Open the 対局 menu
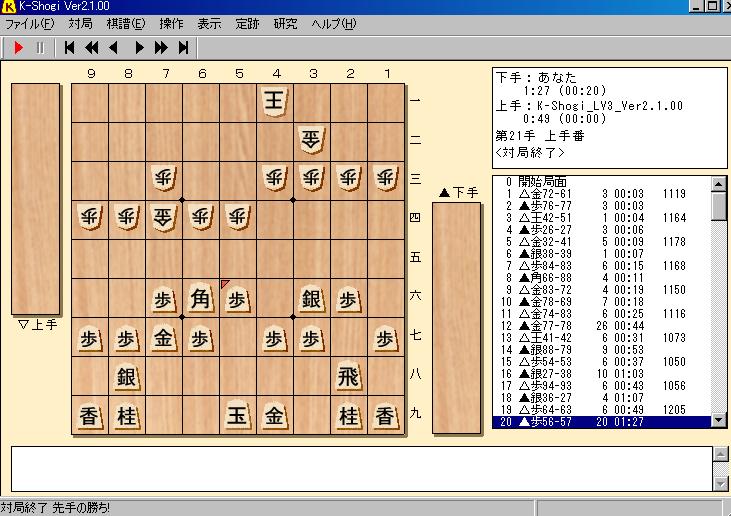Image resolution: width=731 pixels, height=516 pixels. (x=80, y=24)
